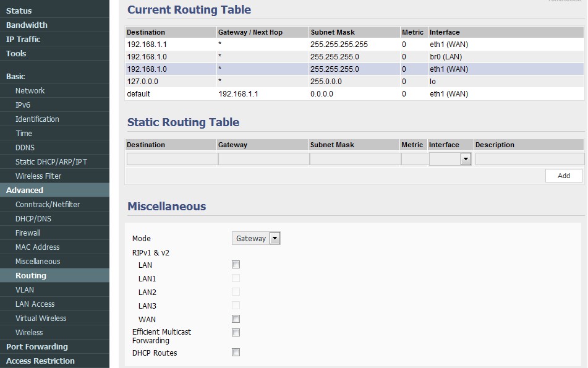Open the Mode Gateway dropdown

pyautogui.click(x=257, y=238)
